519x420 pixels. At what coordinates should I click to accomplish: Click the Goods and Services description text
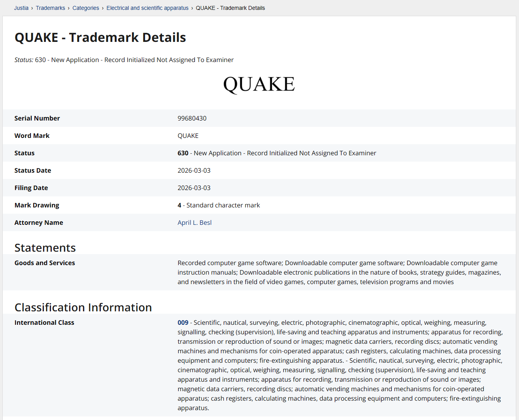pyautogui.click(x=339, y=272)
